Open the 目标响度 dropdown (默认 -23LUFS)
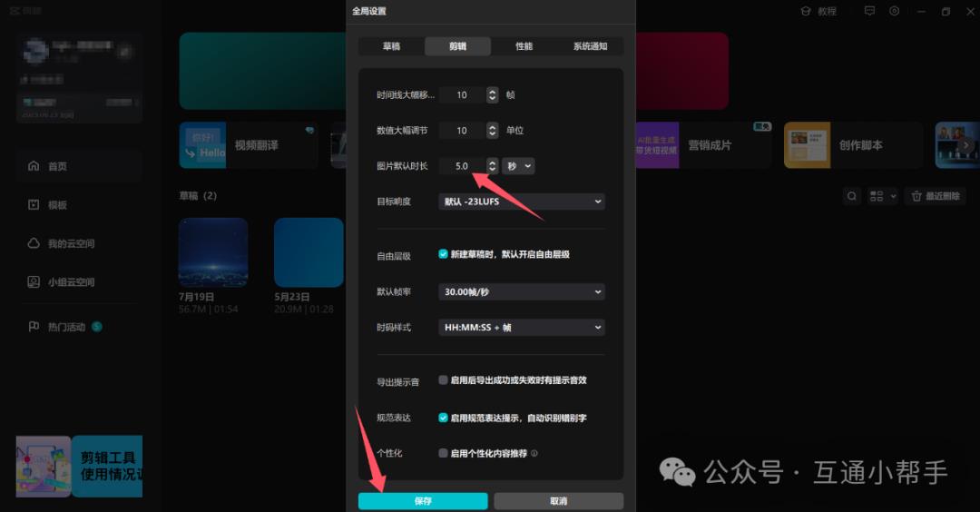Viewport: 980px width, 512px height. click(522, 202)
